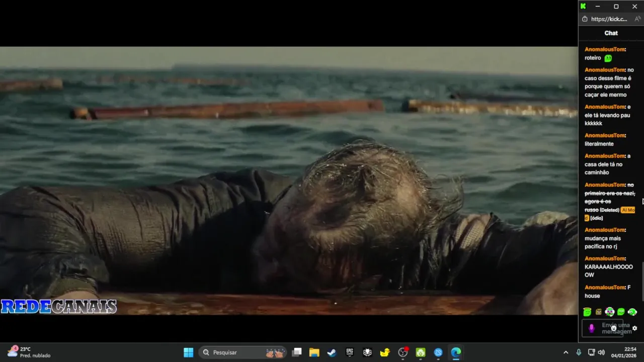
Task: Open the yellow duck app in taskbar
Action: (385, 352)
